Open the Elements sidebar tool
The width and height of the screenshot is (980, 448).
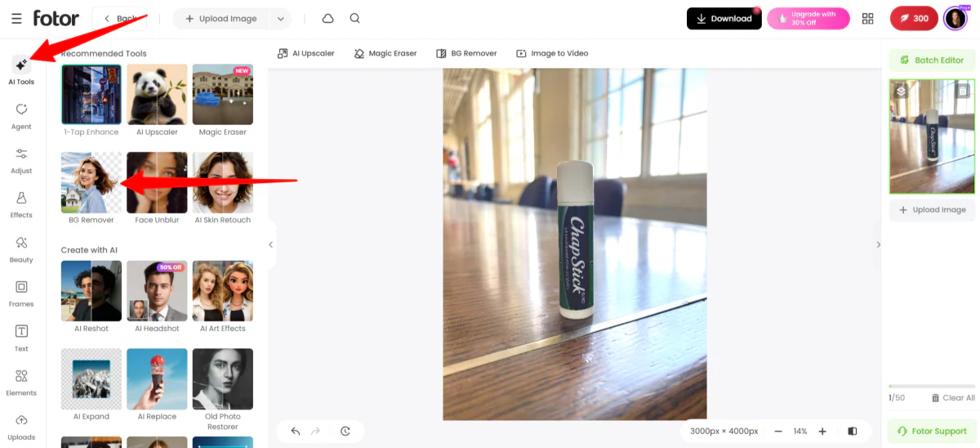pos(21,382)
